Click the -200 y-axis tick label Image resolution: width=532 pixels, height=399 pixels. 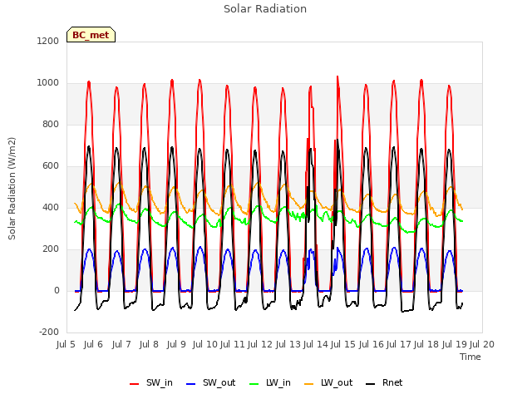[49, 332]
